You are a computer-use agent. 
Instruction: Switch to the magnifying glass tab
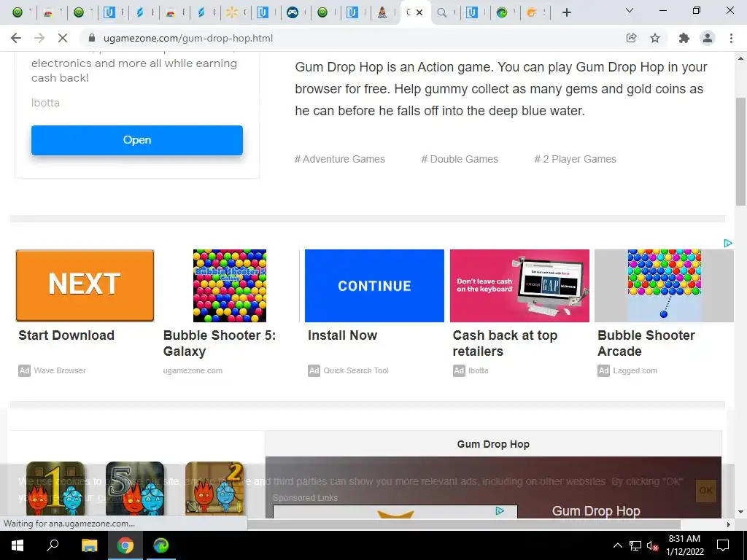(441, 12)
